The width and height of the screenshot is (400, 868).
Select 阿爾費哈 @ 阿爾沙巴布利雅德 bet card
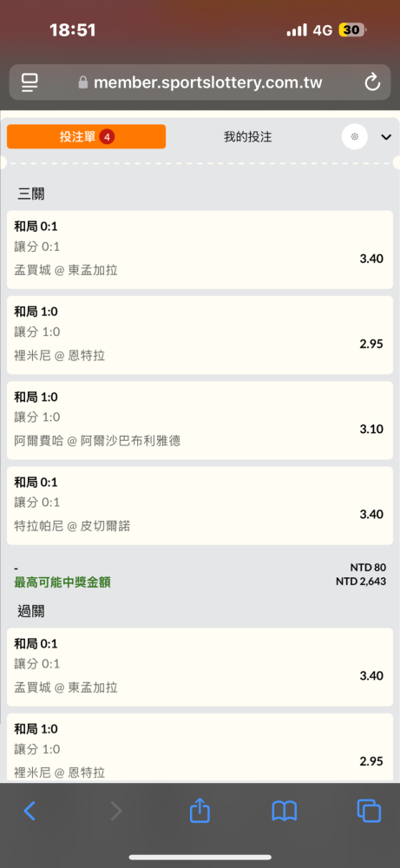pos(200,420)
